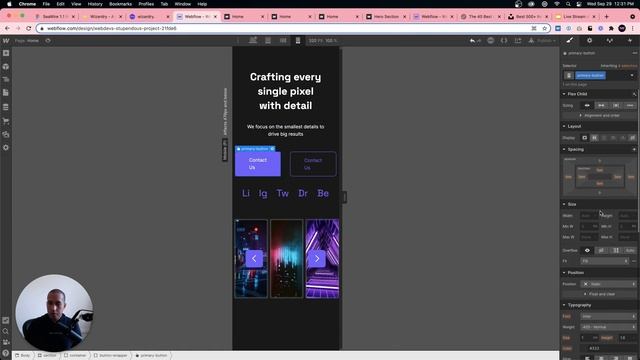Open the Pages panel
The image size is (640, 360).
coord(6,93)
